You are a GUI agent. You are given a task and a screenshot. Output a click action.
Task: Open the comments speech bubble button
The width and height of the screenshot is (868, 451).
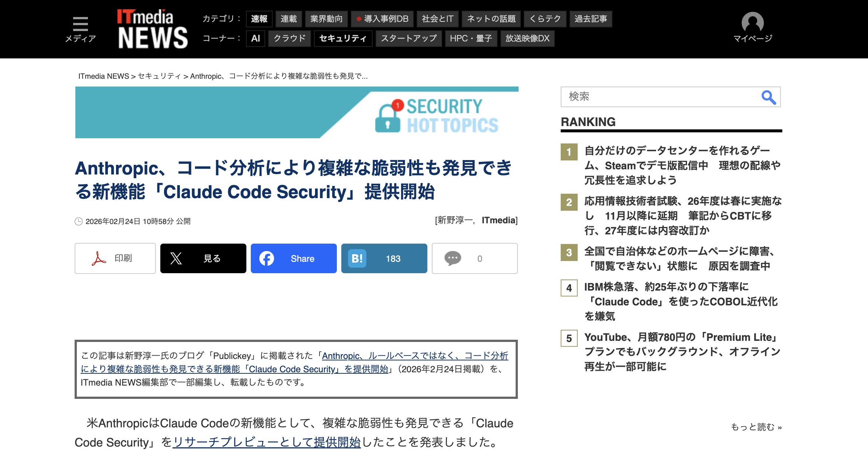click(x=475, y=258)
